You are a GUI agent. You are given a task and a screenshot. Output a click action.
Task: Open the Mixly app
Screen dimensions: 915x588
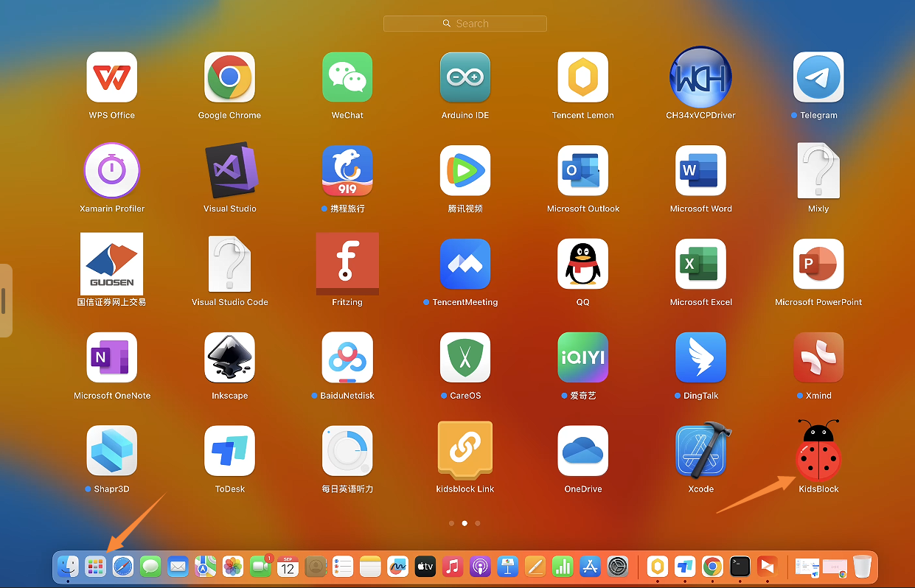(818, 171)
